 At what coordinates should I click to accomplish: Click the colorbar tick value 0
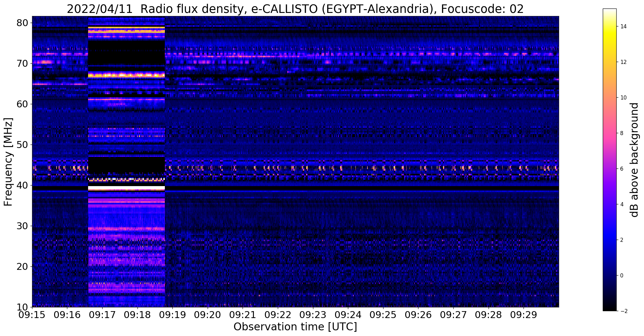[621, 276]
